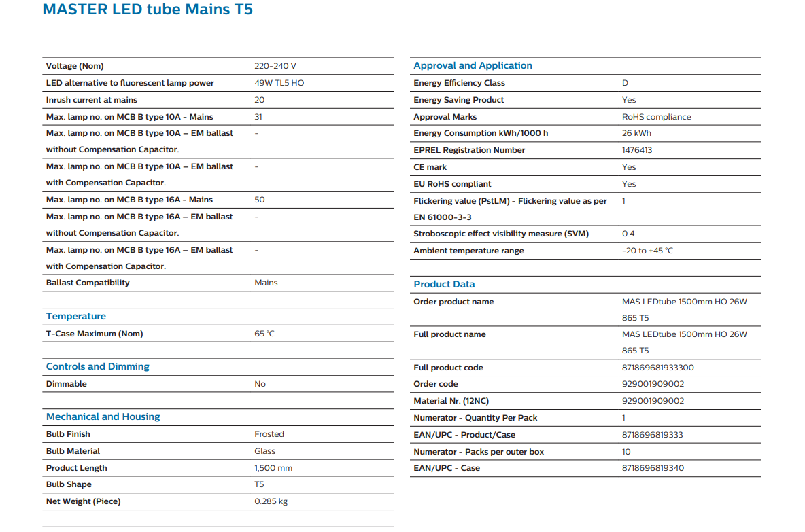Viewport: 805px width, 532px height.
Task: Click the -20 to +45 °C temperature range
Action: tap(647, 251)
